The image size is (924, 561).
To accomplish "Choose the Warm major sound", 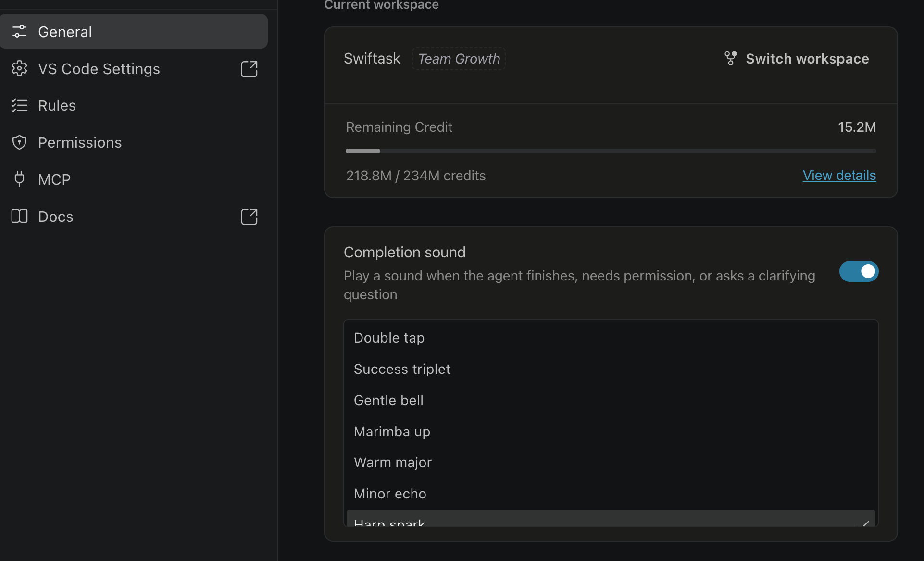I will pyautogui.click(x=611, y=462).
